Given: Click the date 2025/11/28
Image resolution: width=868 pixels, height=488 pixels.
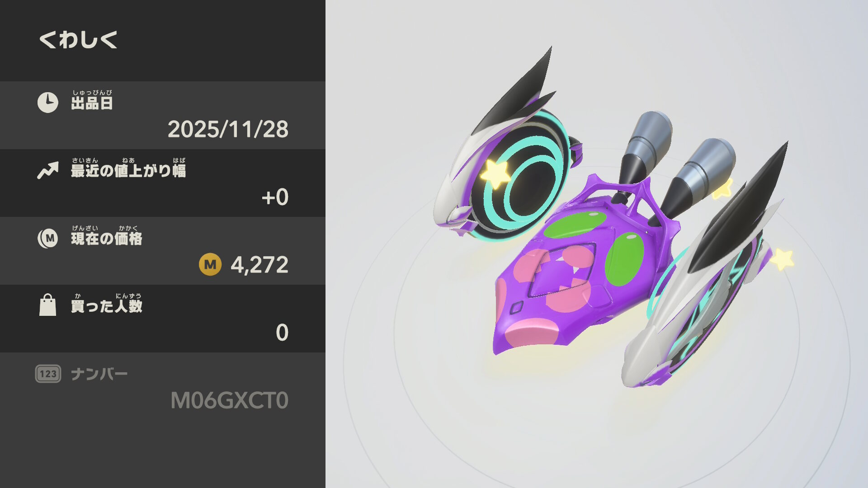Looking at the screenshot, I should pos(228,129).
